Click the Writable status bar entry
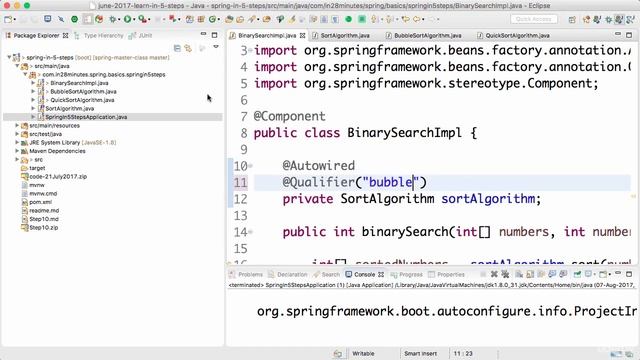 point(363,353)
